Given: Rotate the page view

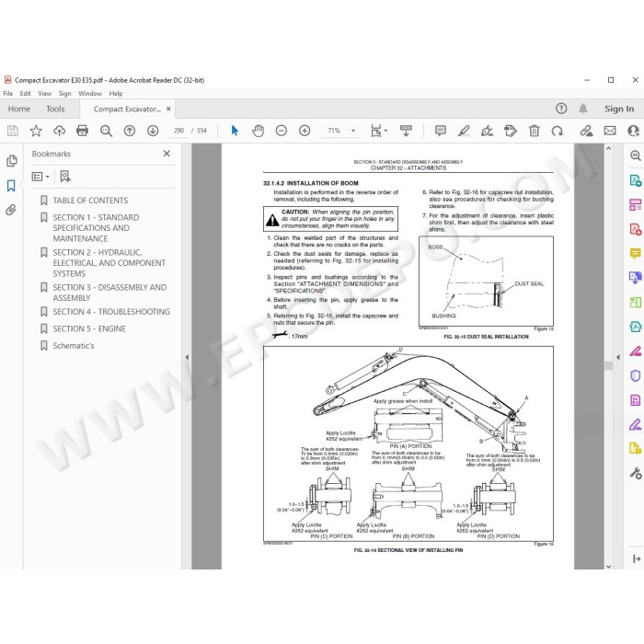Looking at the screenshot, I should (x=558, y=131).
